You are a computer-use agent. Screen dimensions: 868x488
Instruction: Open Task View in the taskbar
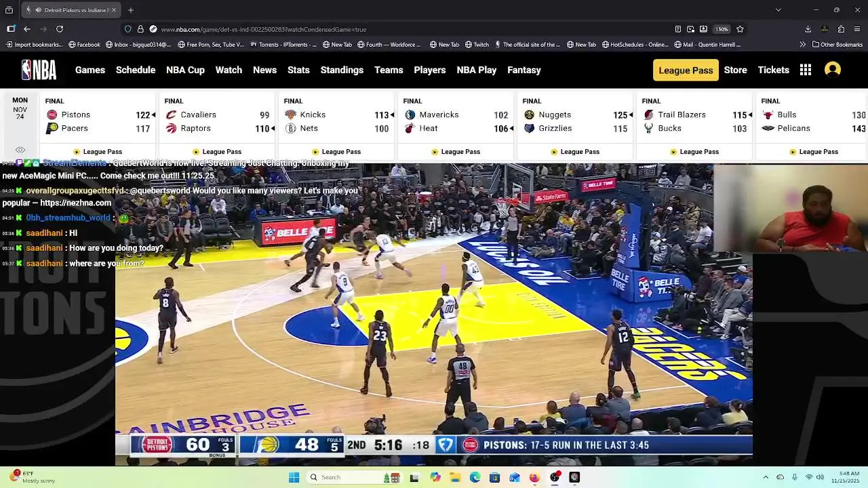(x=414, y=477)
